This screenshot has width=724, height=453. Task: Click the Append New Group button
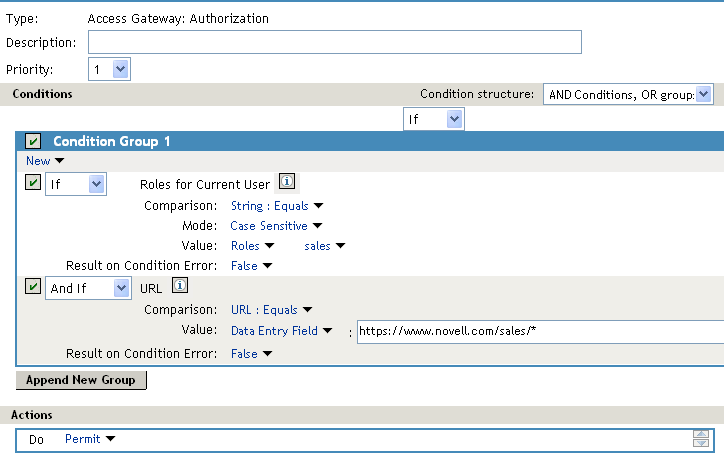click(x=81, y=380)
